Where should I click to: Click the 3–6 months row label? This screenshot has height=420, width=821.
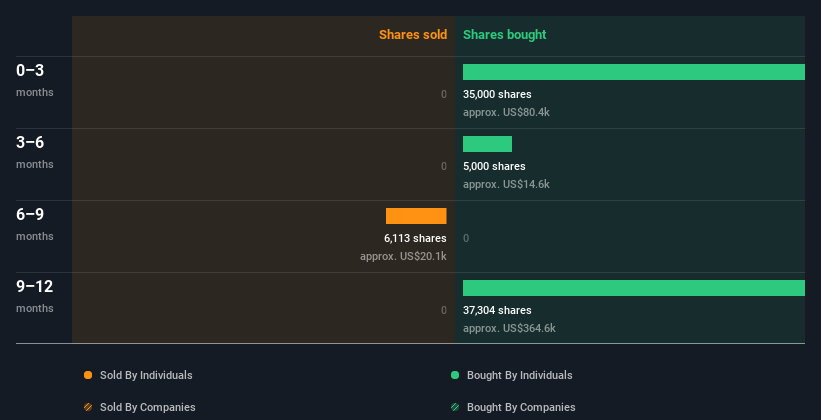[35, 152]
